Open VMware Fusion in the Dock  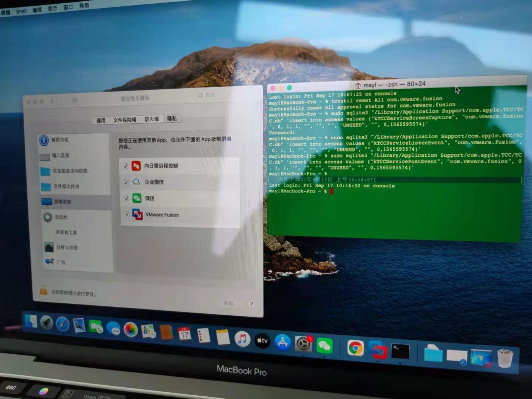(x=378, y=349)
